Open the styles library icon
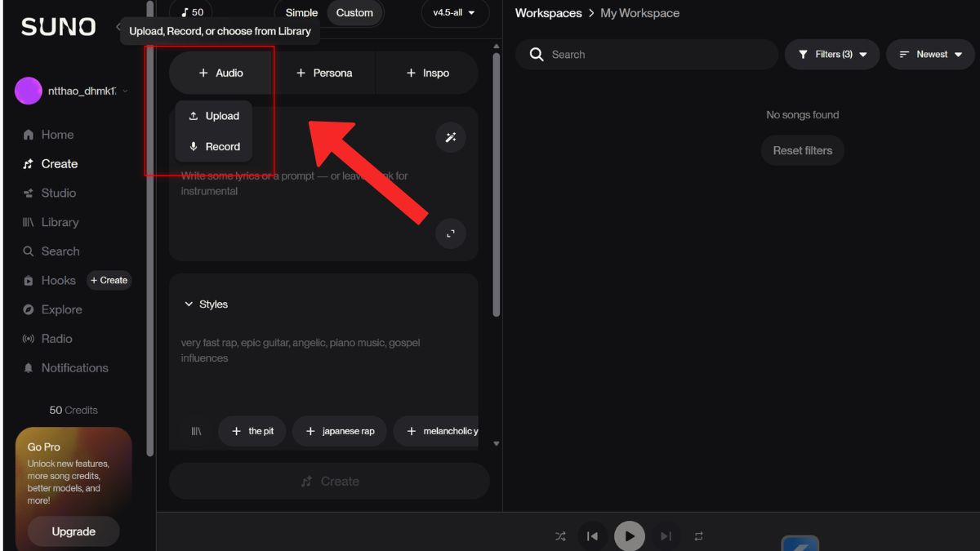This screenshot has height=551, width=980. [x=196, y=431]
